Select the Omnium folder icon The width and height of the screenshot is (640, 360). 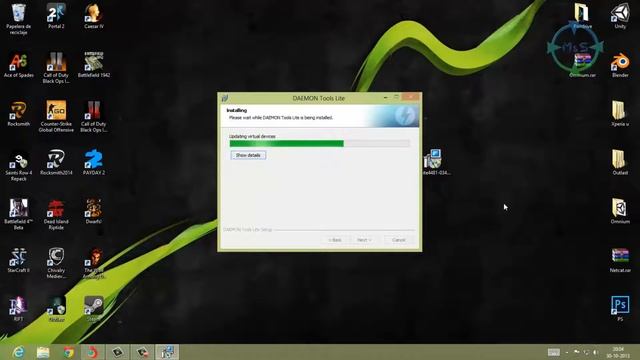coord(620,211)
